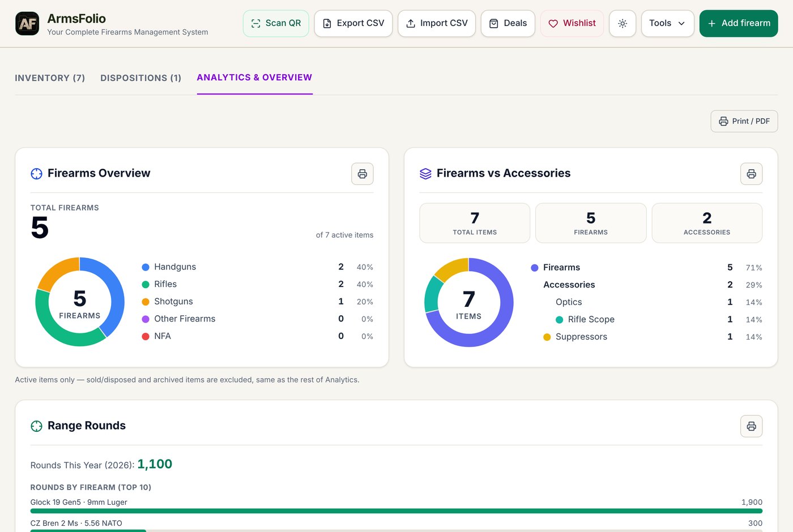Click the indigo Firearms legend dot

(x=535, y=268)
